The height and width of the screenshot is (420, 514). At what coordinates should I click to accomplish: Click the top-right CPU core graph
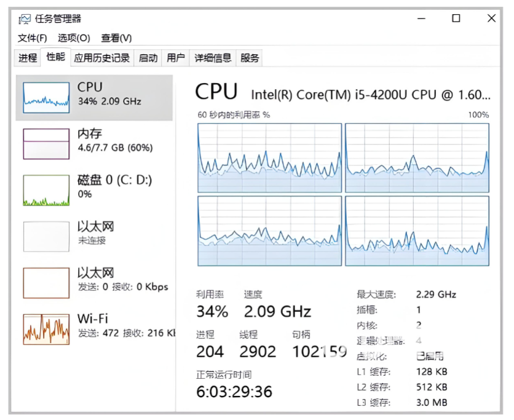tap(417, 158)
